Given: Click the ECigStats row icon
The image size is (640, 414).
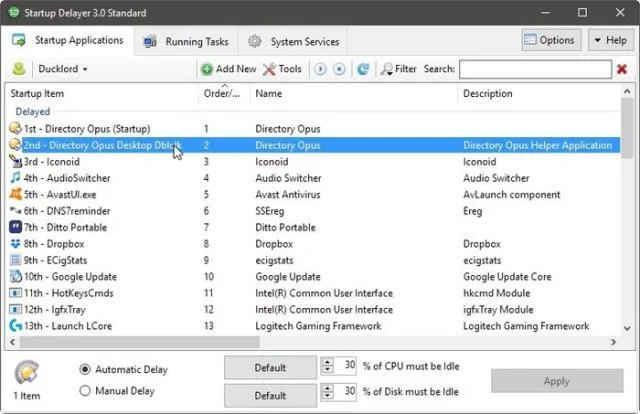Looking at the screenshot, I should (x=15, y=260).
